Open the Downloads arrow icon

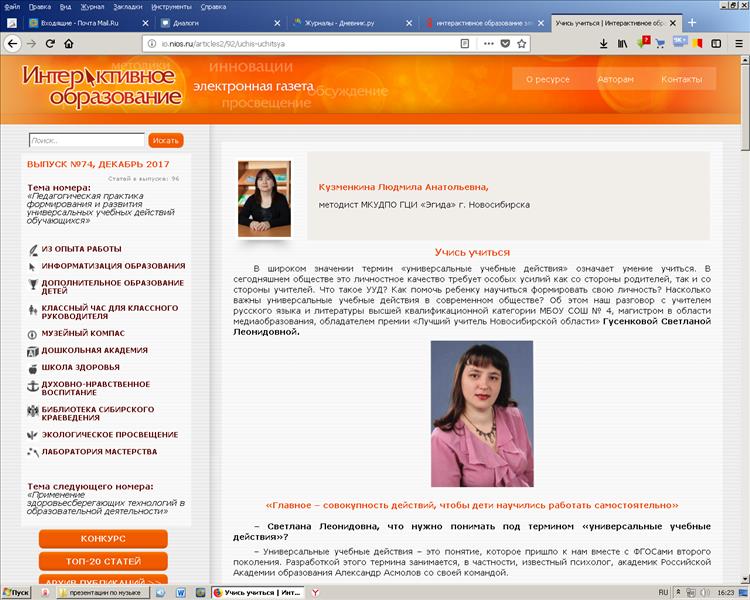[x=604, y=44]
